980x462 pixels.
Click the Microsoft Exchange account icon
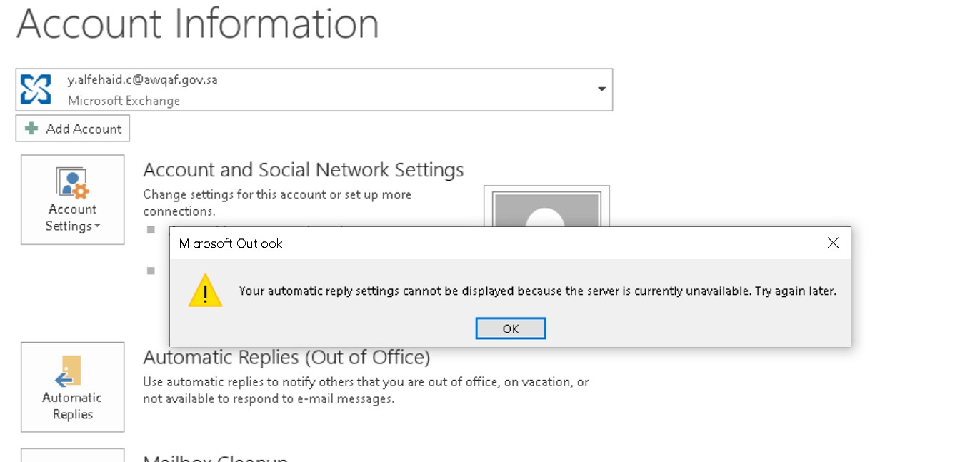[36, 89]
